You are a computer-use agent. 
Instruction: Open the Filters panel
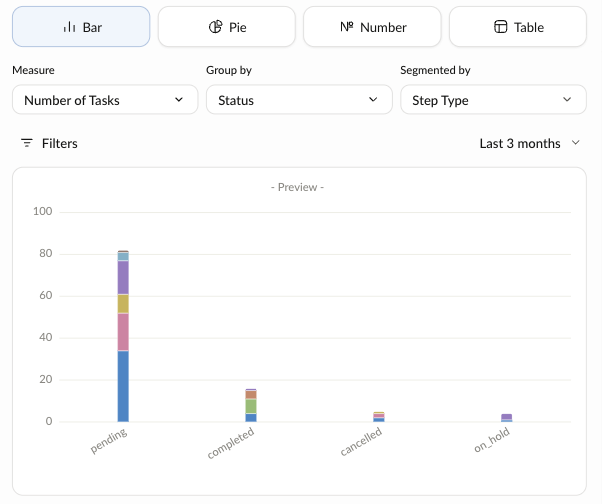(49, 143)
